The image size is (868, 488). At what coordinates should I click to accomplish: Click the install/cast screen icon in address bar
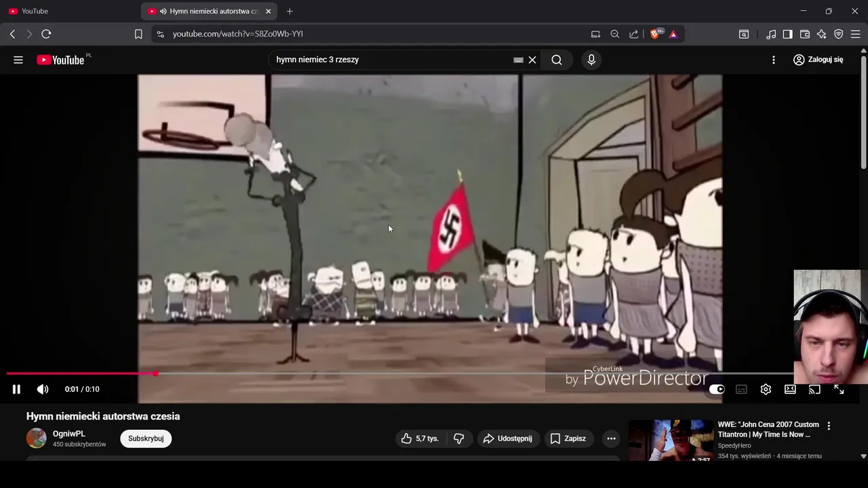[x=595, y=34]
